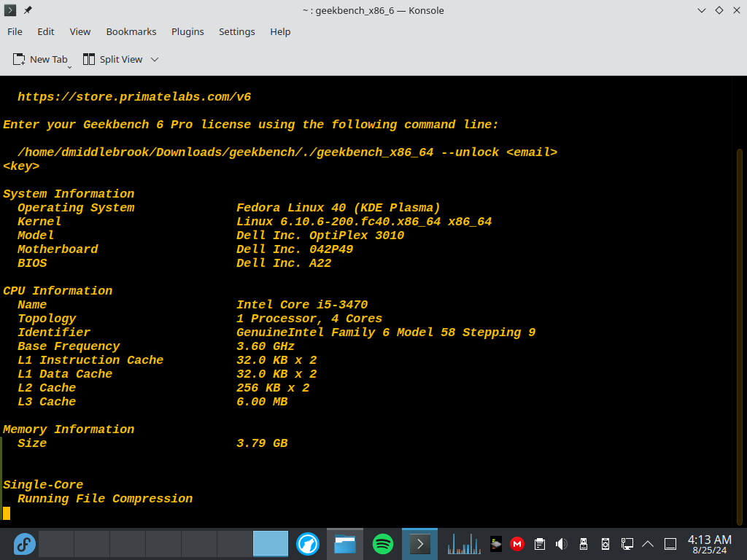Open the clipboard tray icon

pyautogui.click(x=540, y=544)
